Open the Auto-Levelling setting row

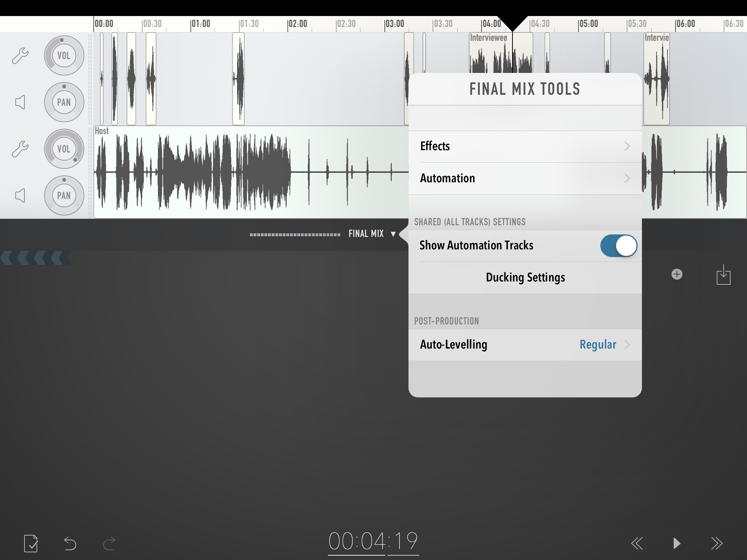[x=525, y=345]
